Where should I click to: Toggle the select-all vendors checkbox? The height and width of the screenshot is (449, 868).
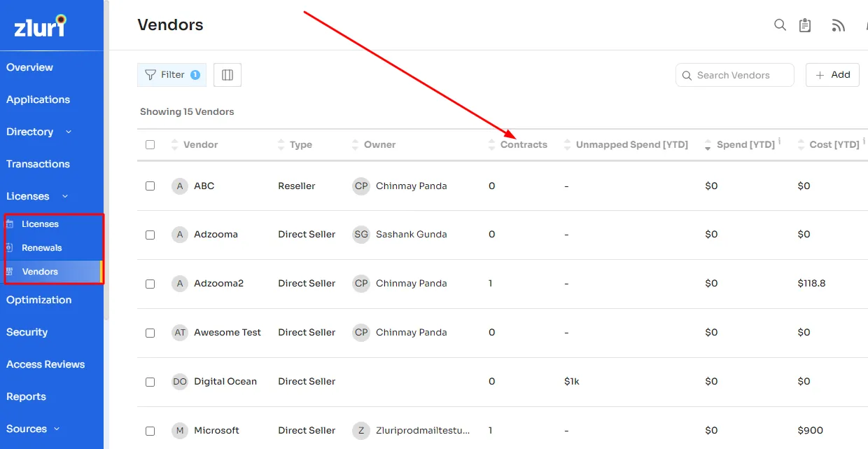coord(150,145)
